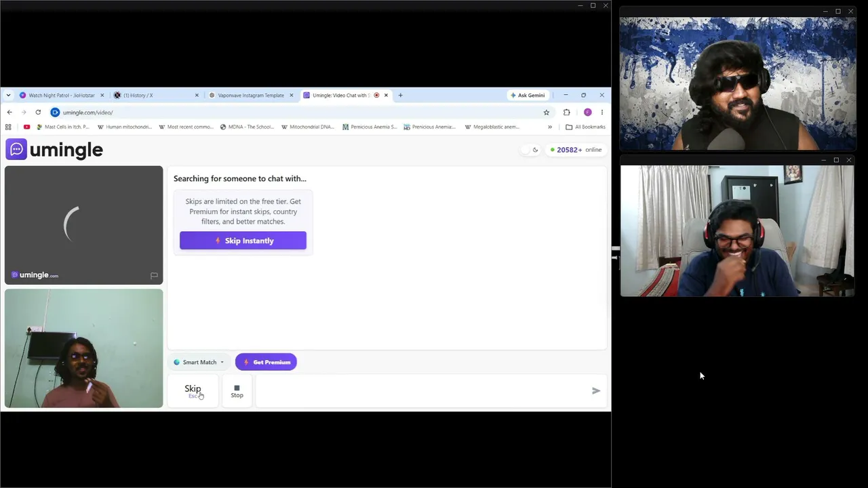Click the 20582+ online counter
The width and height of the screenshot is (868, 488).
(576, 150)
